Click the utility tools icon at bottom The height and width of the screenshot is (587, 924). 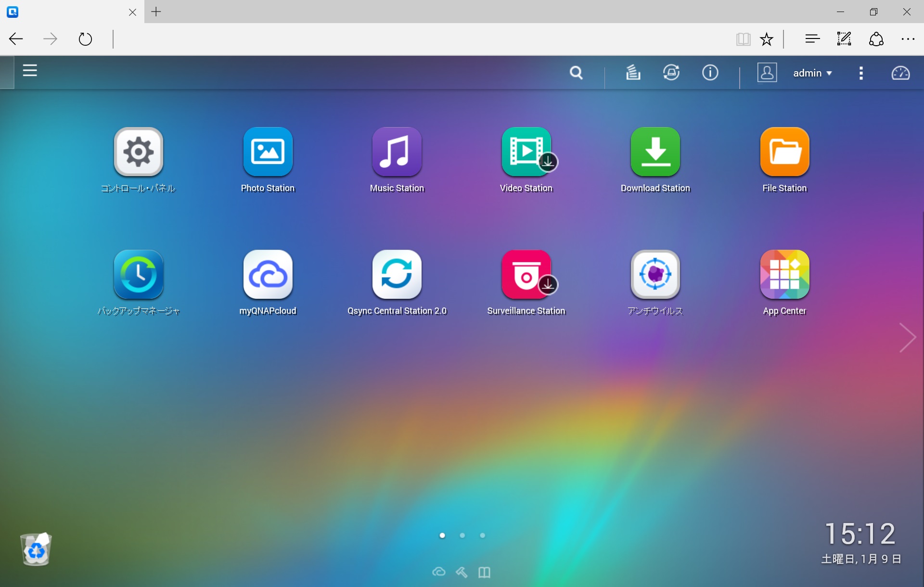click(x=462, y=572)
